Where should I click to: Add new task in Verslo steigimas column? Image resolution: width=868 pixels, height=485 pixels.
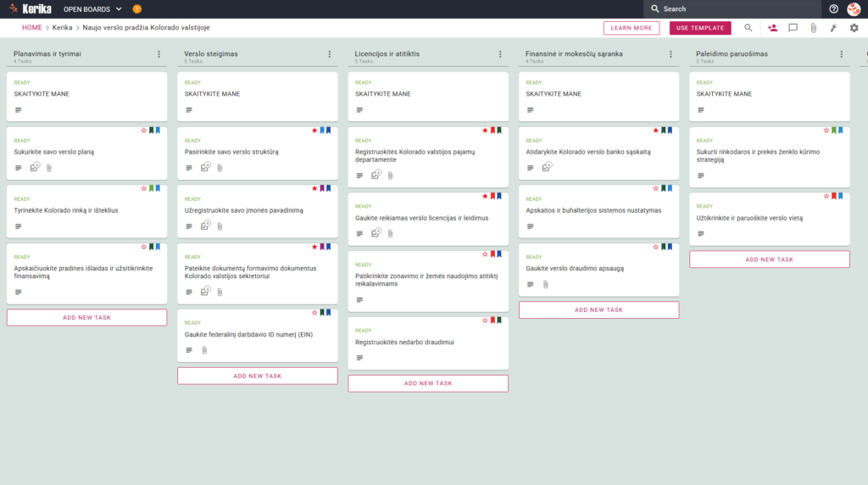(x=258, y=376)
